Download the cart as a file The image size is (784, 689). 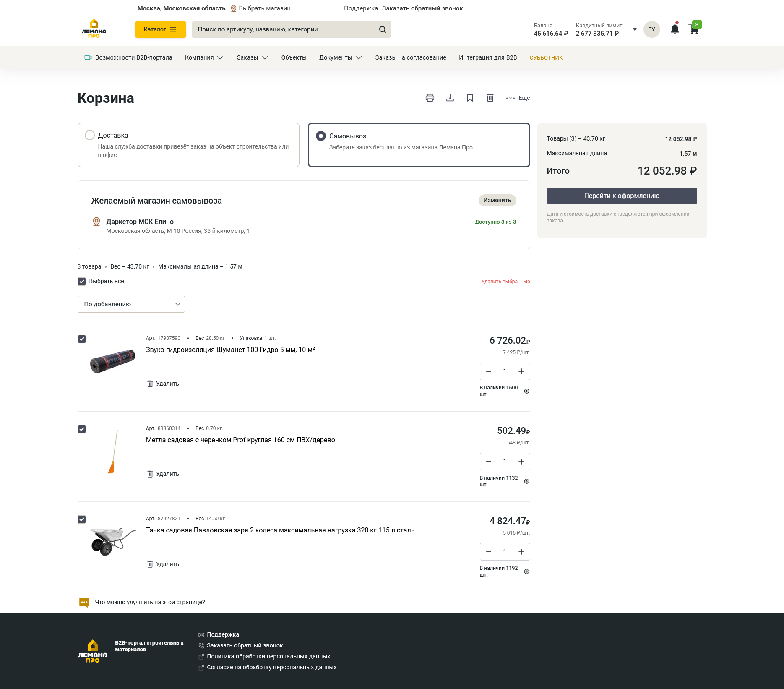450,98
